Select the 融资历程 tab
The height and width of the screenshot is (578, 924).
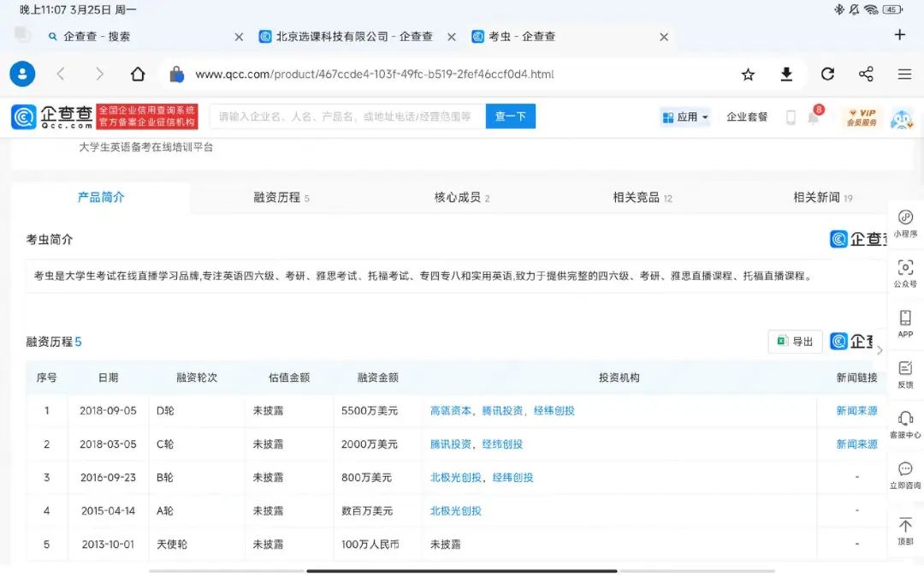pyautogui.click(x=281, y=197)
